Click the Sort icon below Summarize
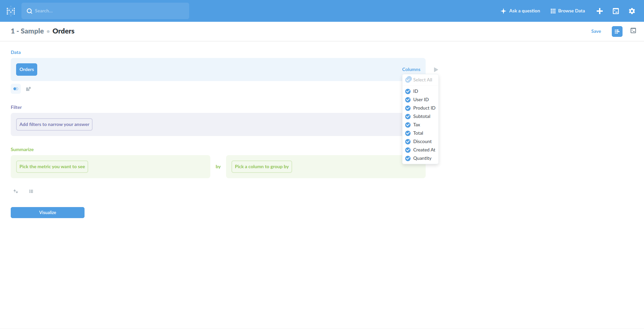Viewport: 644px width, 329px height. [x=16, y=191]
